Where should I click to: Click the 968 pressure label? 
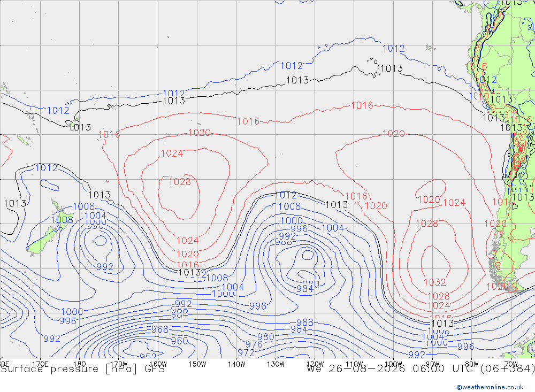coord(159,329)
